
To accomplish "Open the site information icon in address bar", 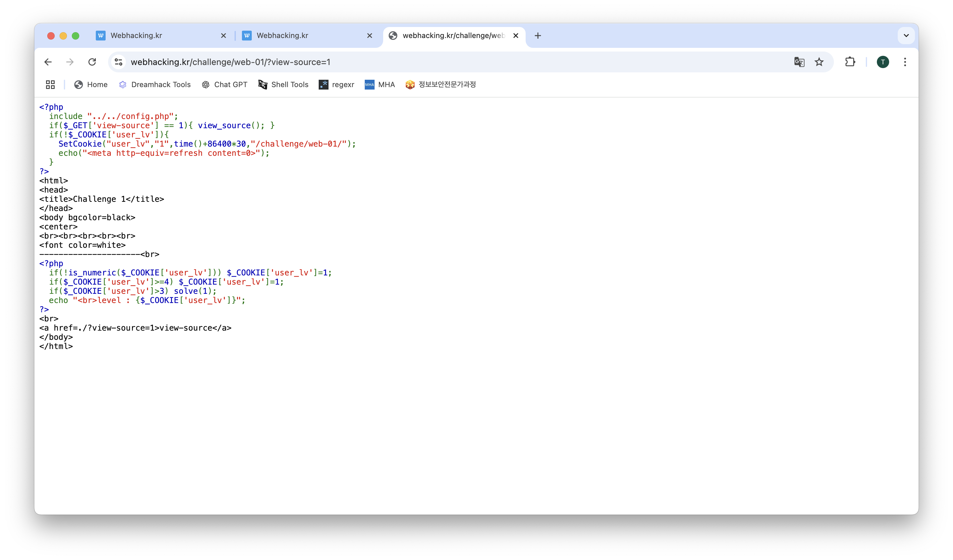I will tap(119, 62).
